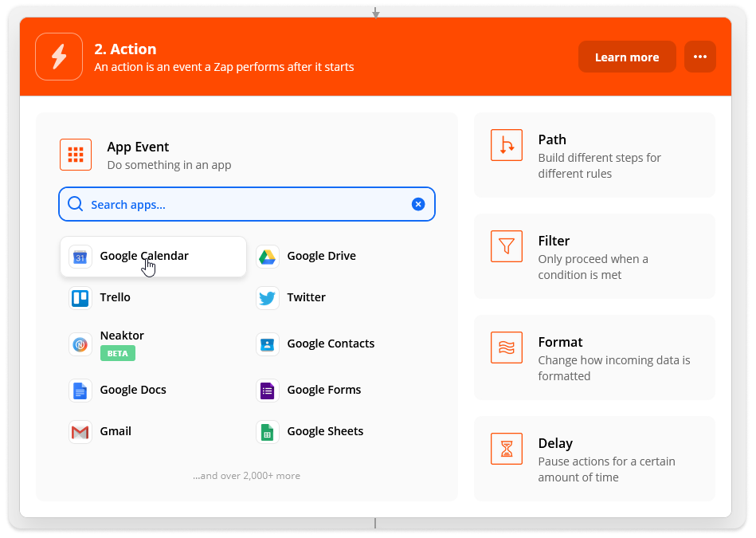756x538 pixels.
Task: Click the Trello label text
Action: 116,297
